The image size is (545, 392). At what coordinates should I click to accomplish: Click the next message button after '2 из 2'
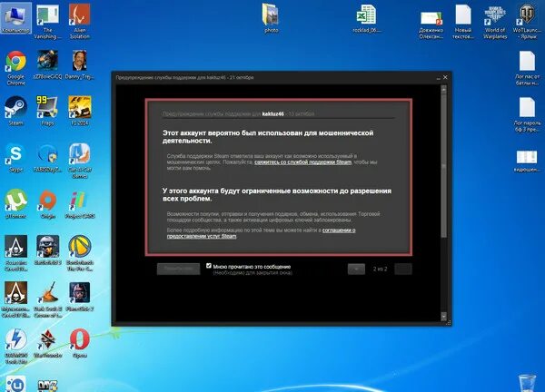403,269
